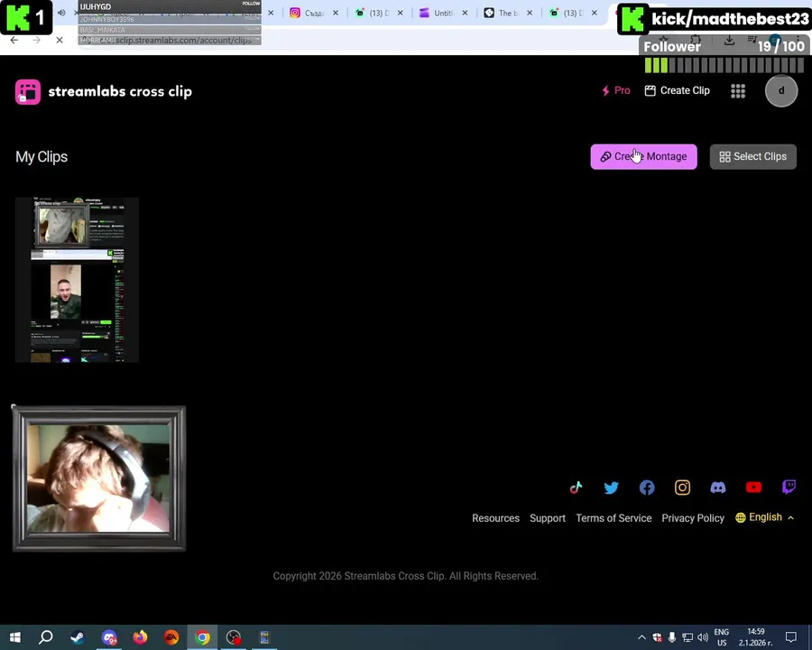This screenshot has width=812, height=650.
Task: Open the Instagram icon in footer
Action: (x=682, y=487)
